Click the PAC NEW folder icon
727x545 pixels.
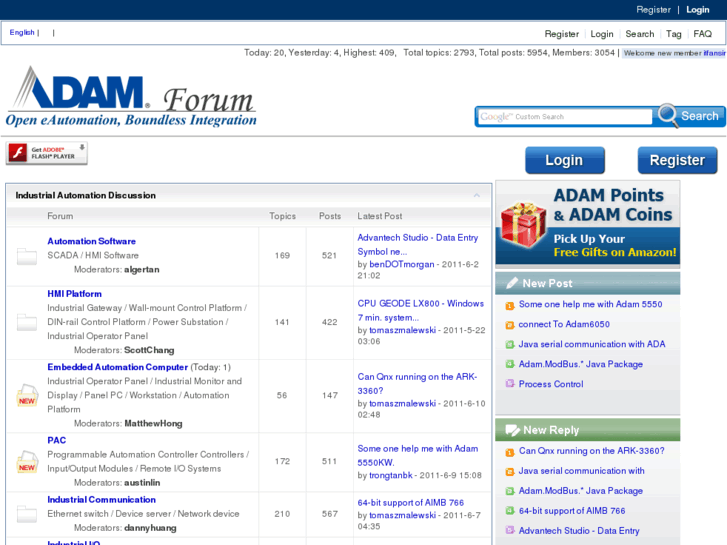[x=27, y=462]
